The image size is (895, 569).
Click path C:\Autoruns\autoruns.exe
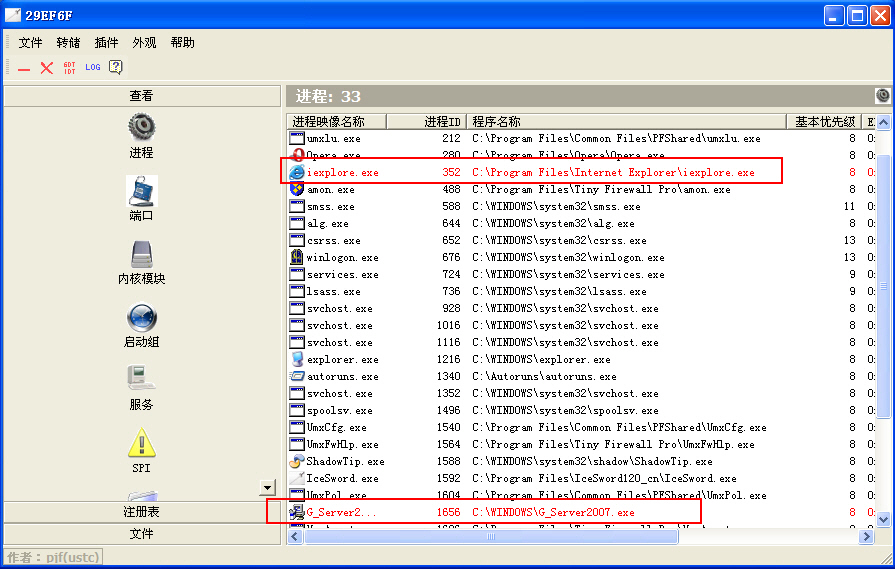tap(544, 376)
